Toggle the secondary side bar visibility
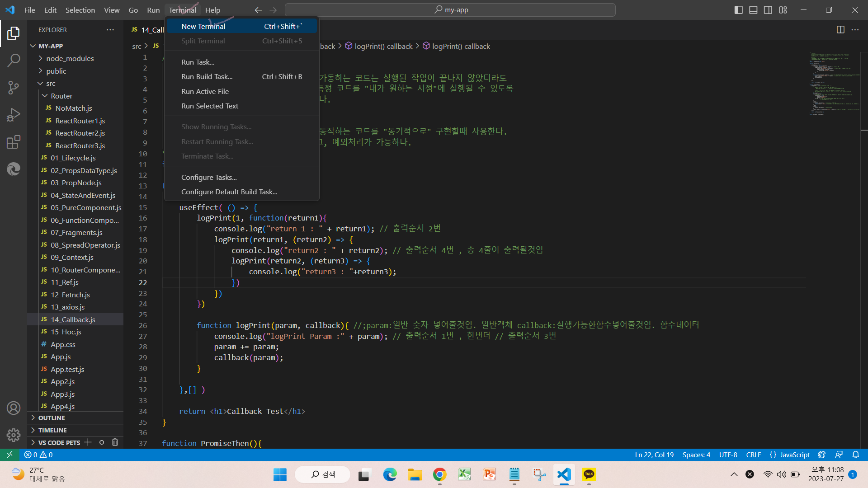Screen dimensions: 868x488 pyautogui.click(x=768, y=10)
